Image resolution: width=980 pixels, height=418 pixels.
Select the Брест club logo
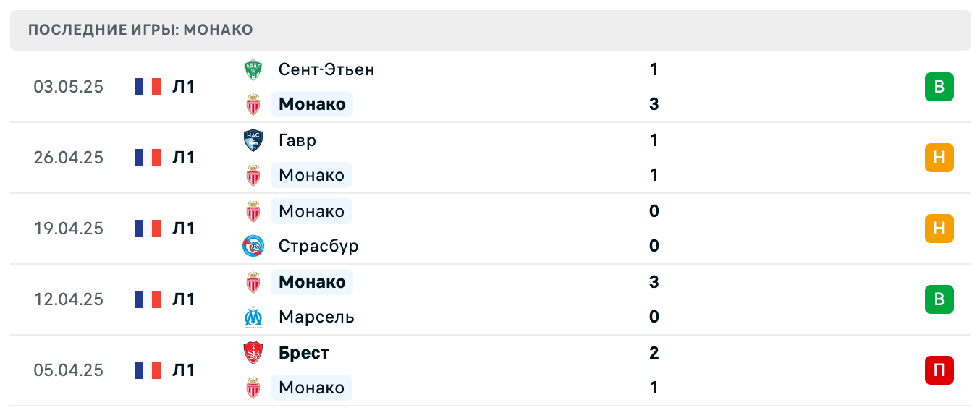click(254, 353)
